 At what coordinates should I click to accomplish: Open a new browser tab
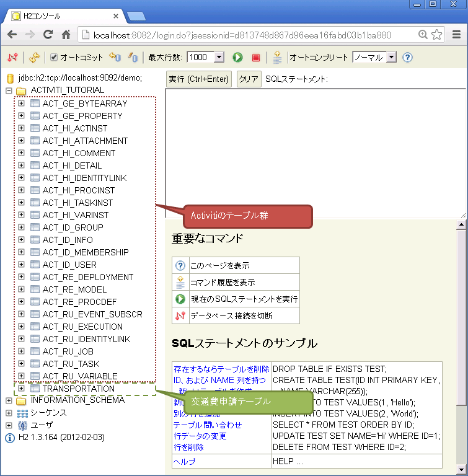136,16
